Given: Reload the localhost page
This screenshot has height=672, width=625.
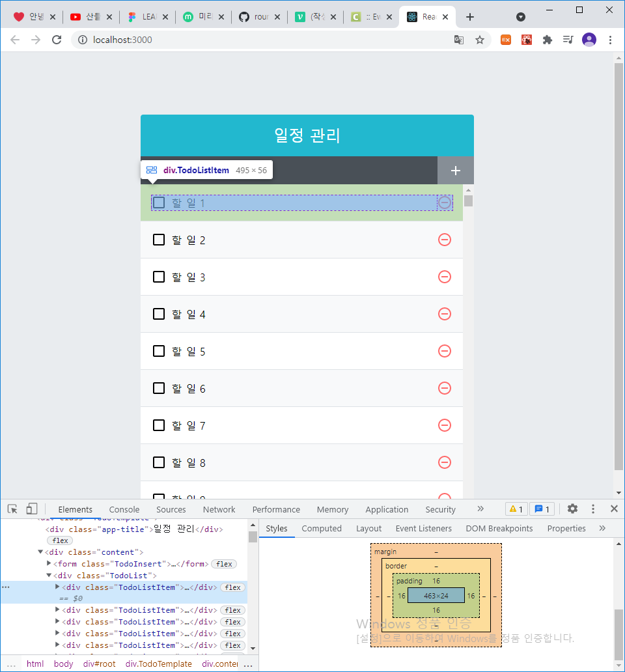Looking at the screenshot, I should 57,40.
